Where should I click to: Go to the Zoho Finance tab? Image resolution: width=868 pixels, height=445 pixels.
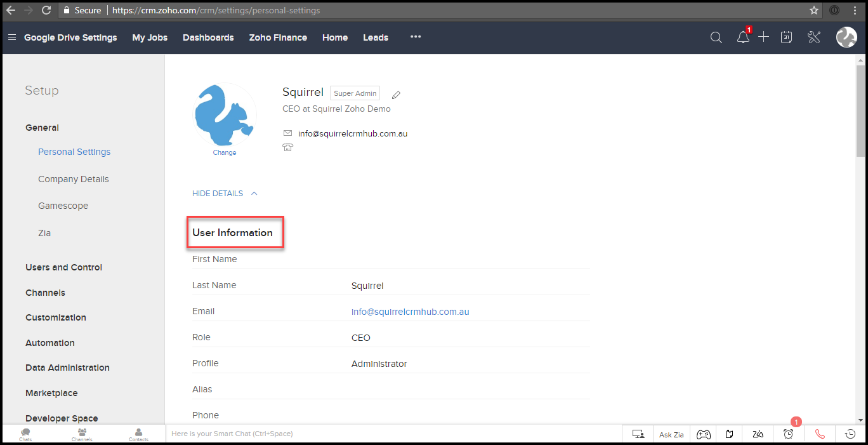point(278,37)
